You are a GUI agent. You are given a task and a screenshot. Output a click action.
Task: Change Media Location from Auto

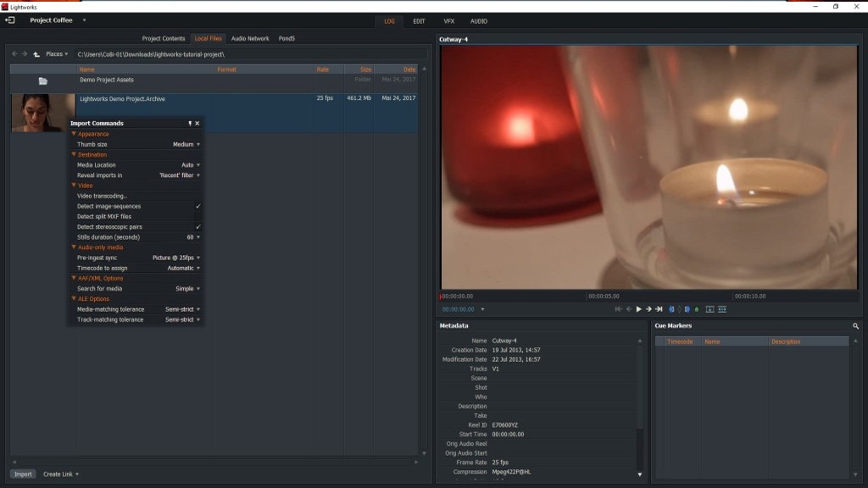[x=191, y=164]
